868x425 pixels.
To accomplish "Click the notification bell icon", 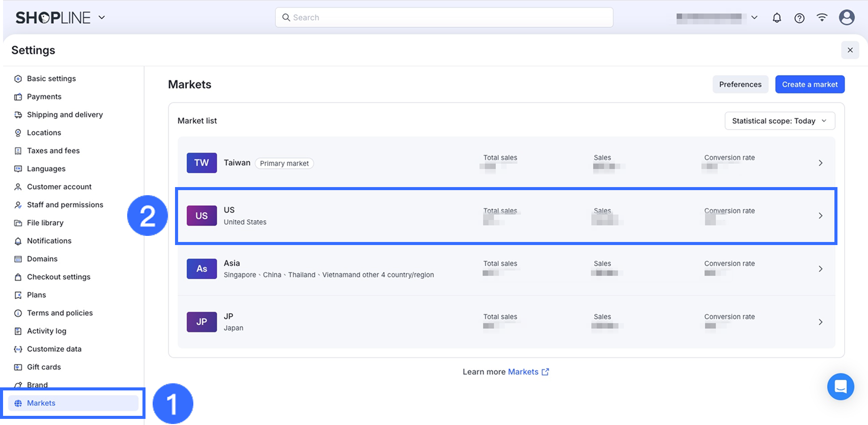I will tap(777, 18).
